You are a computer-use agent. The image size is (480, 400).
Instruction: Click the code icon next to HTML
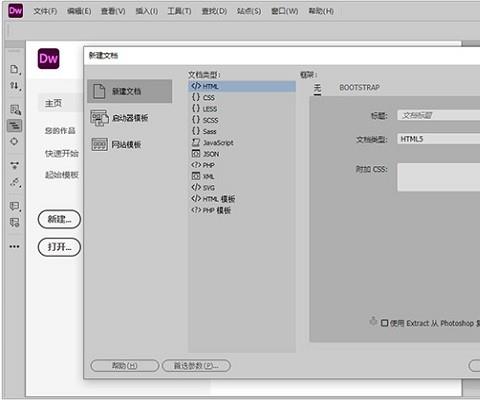coord(196,86)
